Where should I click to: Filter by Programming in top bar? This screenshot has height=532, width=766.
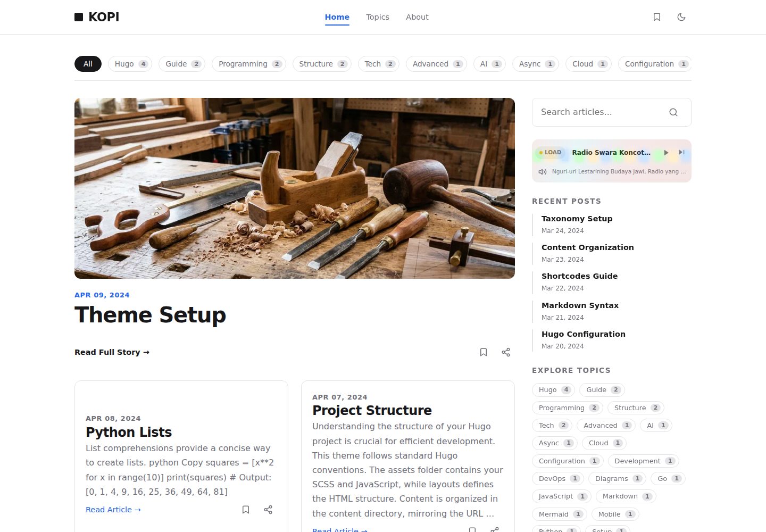(249, 64)
